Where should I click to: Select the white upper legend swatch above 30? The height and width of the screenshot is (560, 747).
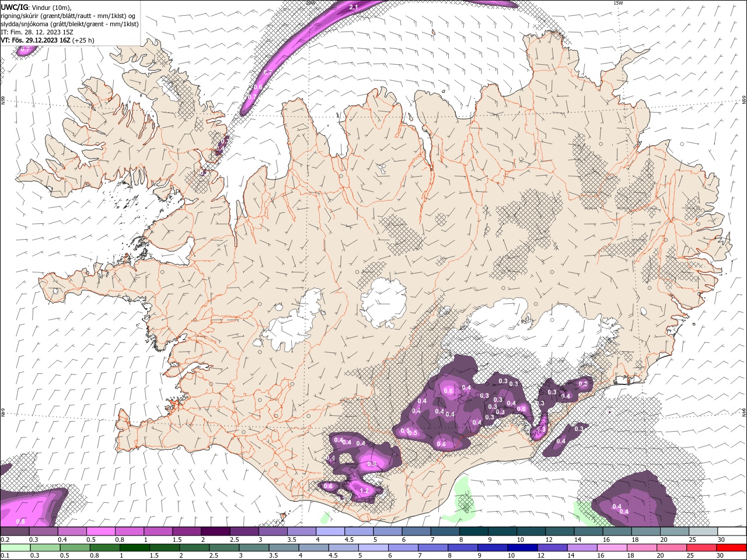pos(732,531)
